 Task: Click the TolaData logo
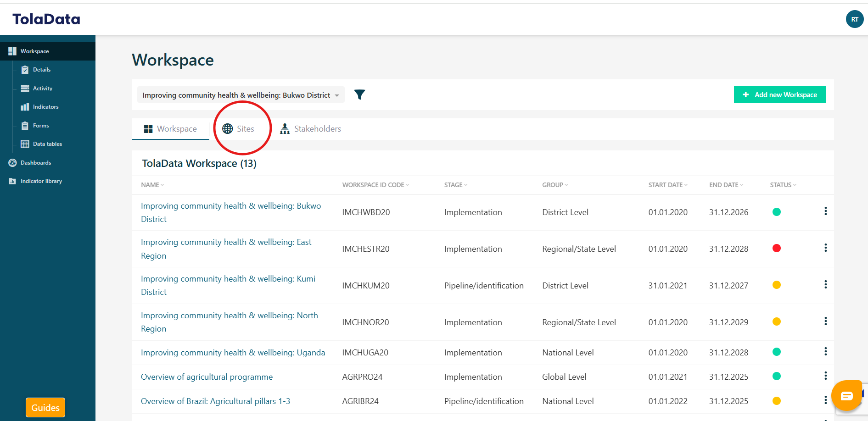point(46,19)
